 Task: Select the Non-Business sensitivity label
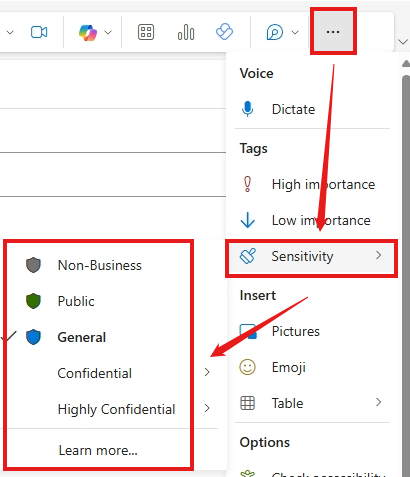(x=99, y=265)
